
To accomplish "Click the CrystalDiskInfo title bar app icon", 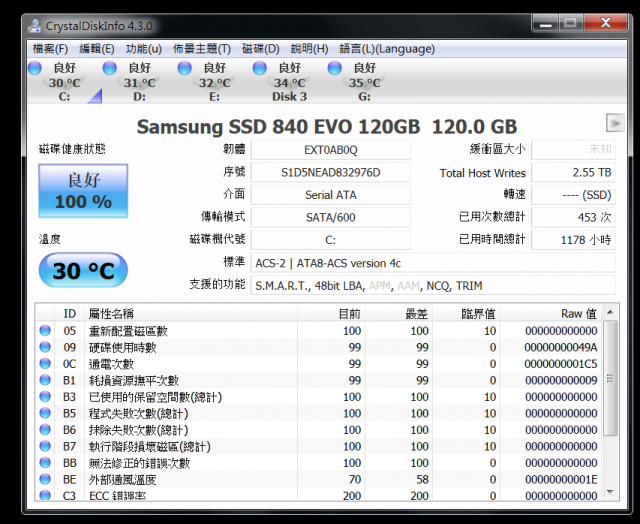I will pyautogui.click(x=34, y=26).
